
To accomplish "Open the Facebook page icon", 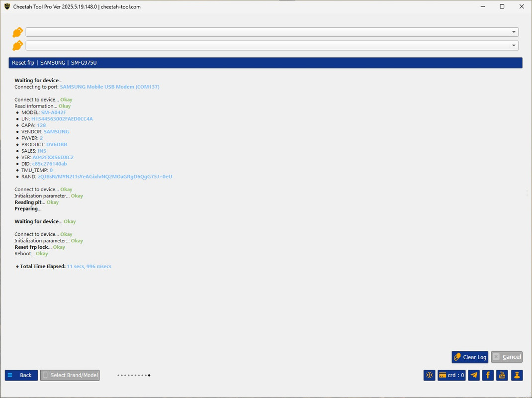I will click(488, 375).
